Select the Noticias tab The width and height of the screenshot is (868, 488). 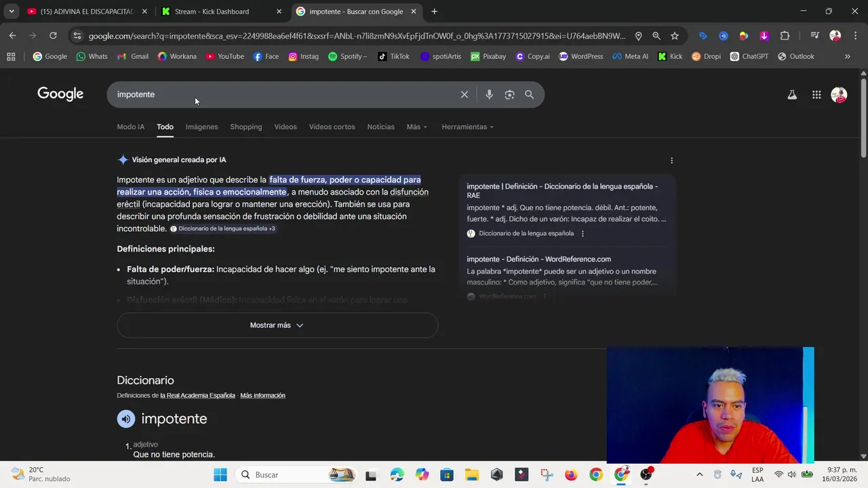point(380,127)
